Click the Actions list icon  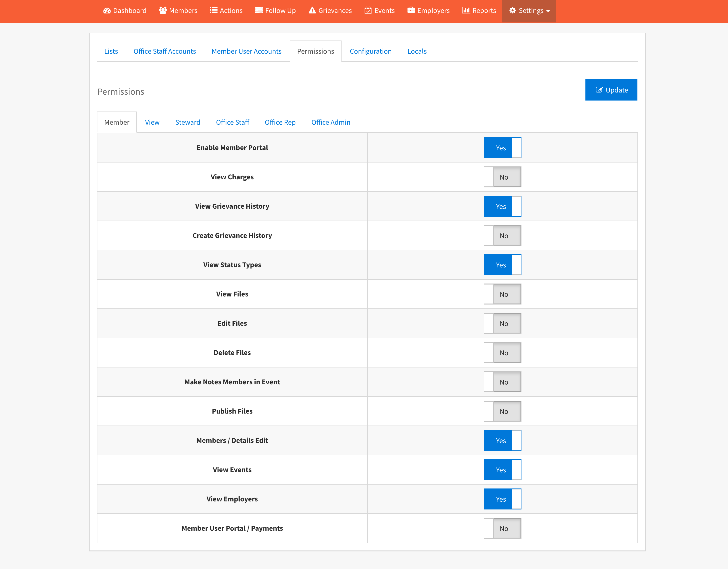point(214,11)
